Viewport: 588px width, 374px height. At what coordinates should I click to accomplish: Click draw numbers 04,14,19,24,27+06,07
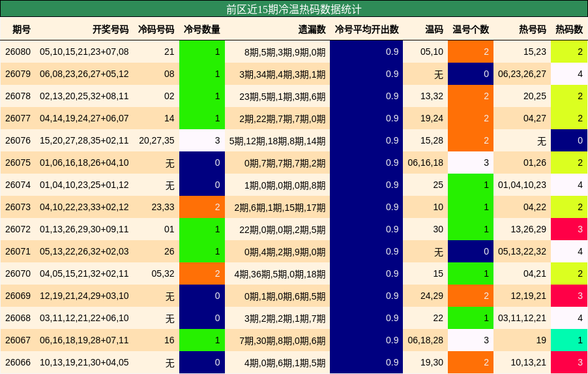tap(84, 118)
